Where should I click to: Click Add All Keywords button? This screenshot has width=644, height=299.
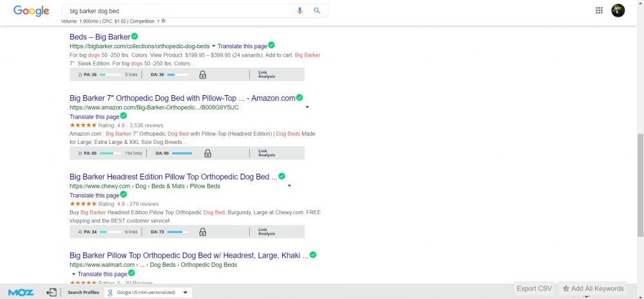(x=593, y=289)
